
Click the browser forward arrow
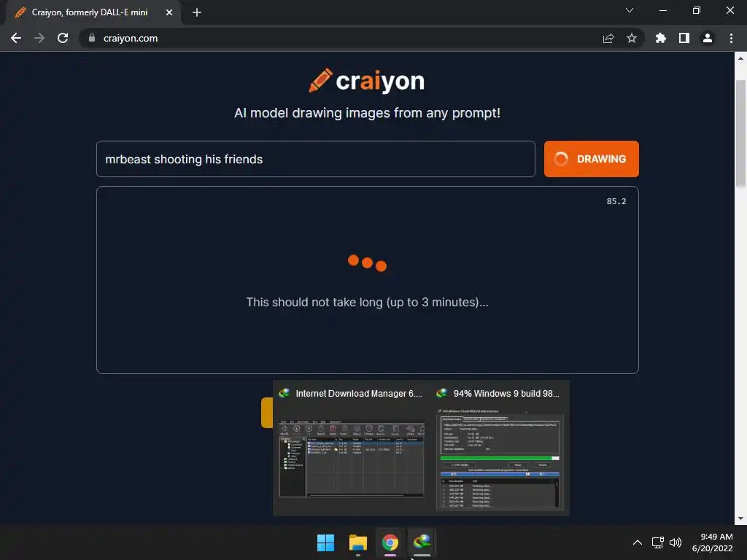click(39, 38)
